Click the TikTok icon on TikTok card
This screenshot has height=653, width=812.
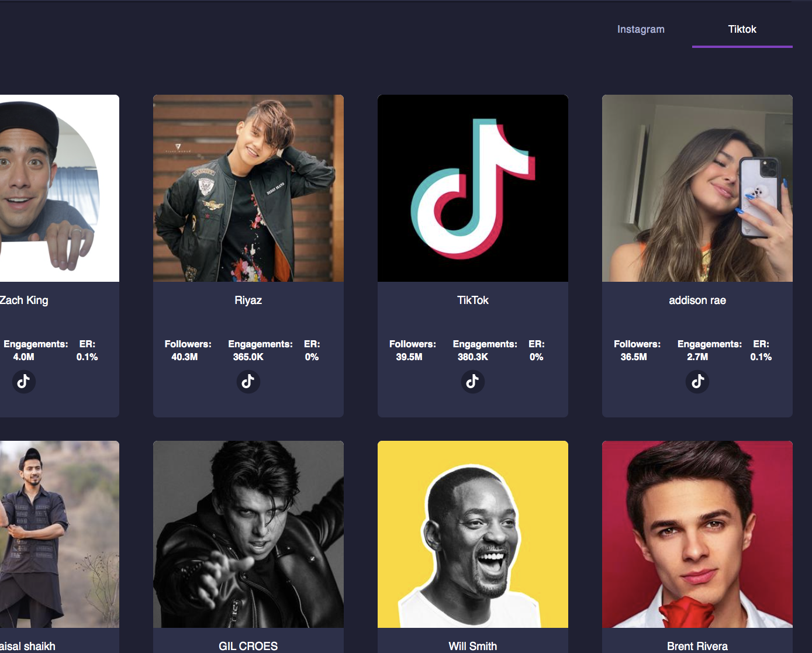click(x=473, y=382)
